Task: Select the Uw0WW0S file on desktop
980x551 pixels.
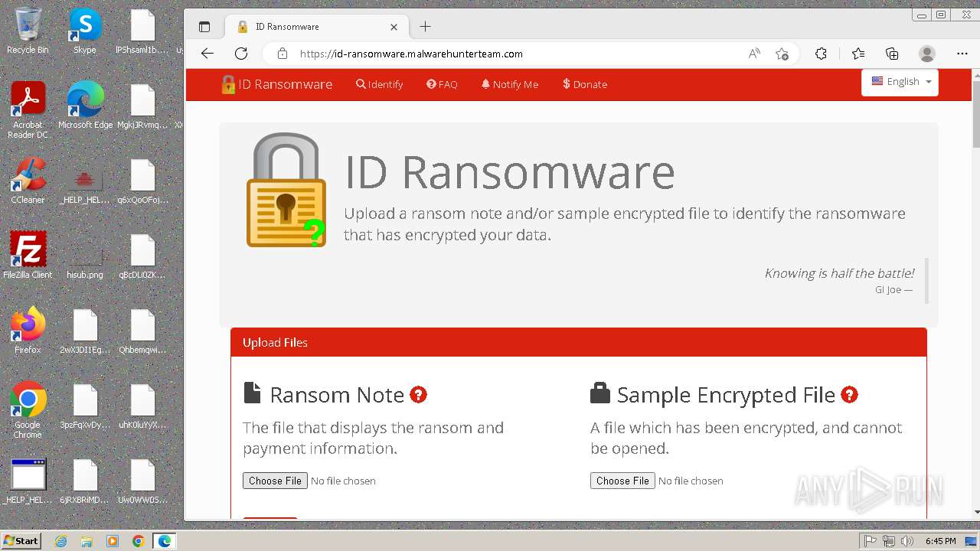Action: [142, 481]
